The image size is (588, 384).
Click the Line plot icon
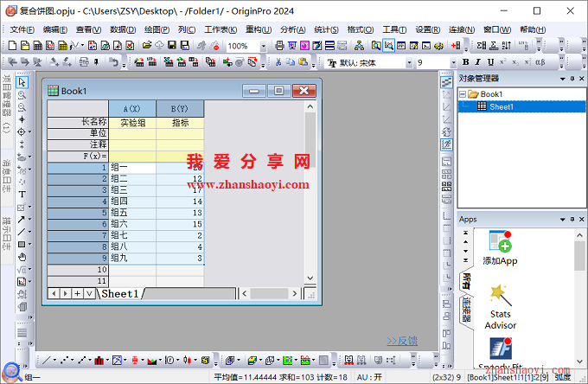coord(47,361)
